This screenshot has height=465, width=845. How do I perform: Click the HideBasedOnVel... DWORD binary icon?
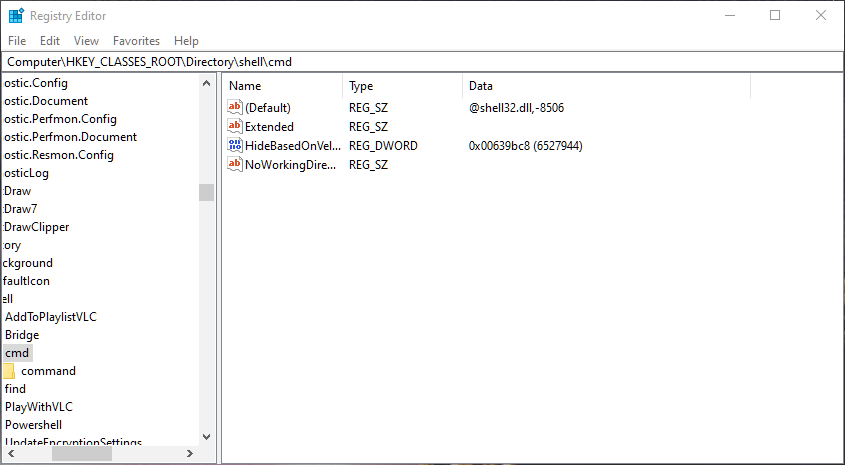tap(234, 145)
